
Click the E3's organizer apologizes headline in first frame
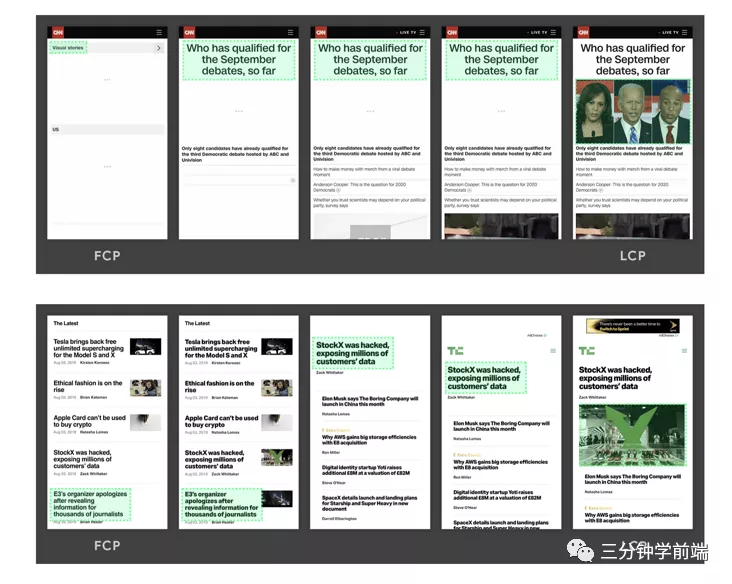90,504
